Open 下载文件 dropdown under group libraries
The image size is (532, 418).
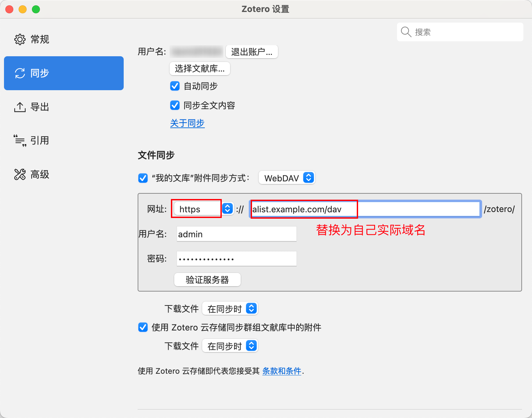230,346
